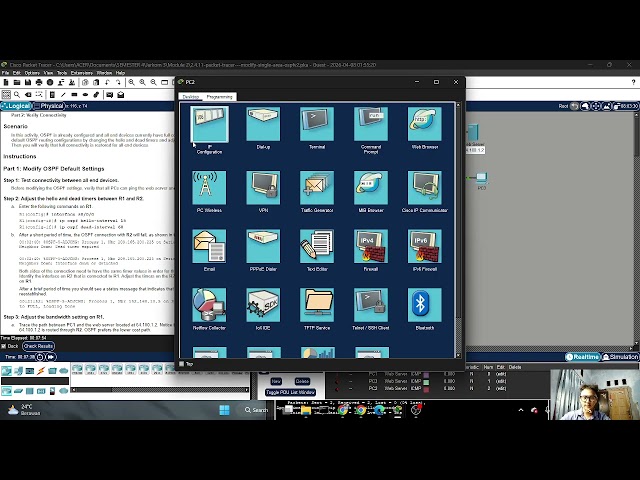
Task: Open the Windows Start menu
Action: [224, 410]
